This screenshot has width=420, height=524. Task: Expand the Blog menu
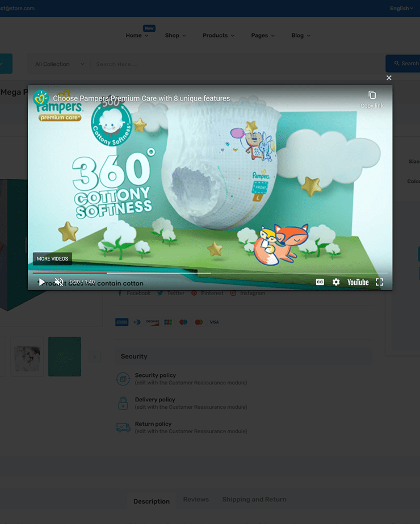pos(301,35)
